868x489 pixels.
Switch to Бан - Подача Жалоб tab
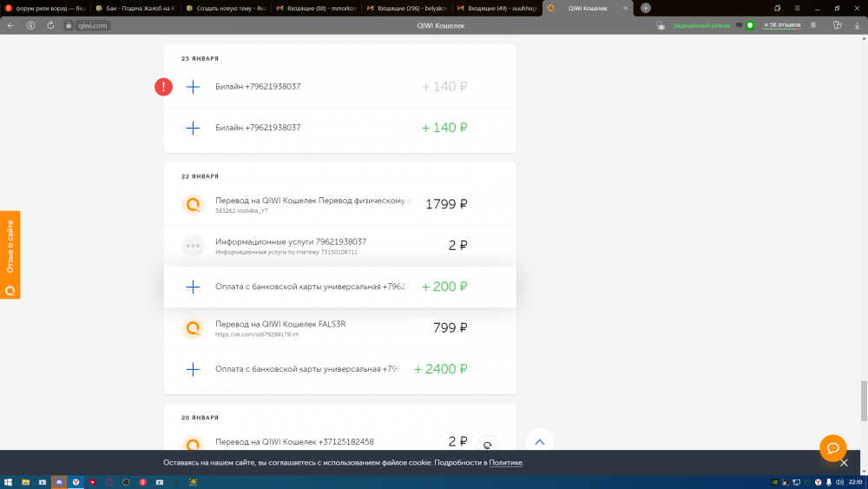point(135,9)
